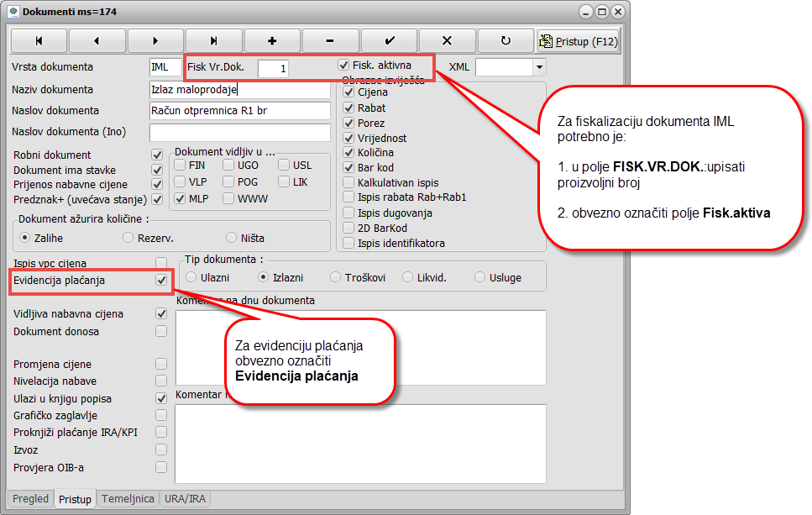The height and width of the screenshot is (515, 812).
Task: Toggle Fisk. aktivna checkbox
Action: [343, 66]
